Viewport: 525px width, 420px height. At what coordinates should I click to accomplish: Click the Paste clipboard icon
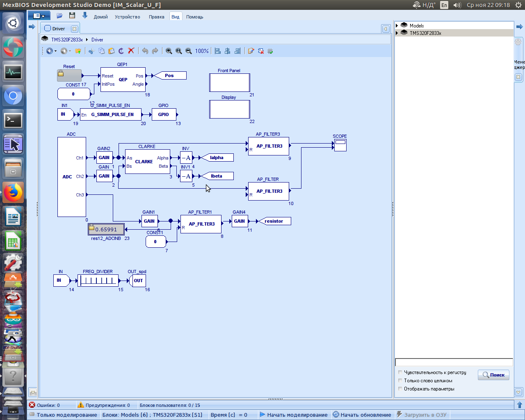pyautogui.click(x=111, y=51)
